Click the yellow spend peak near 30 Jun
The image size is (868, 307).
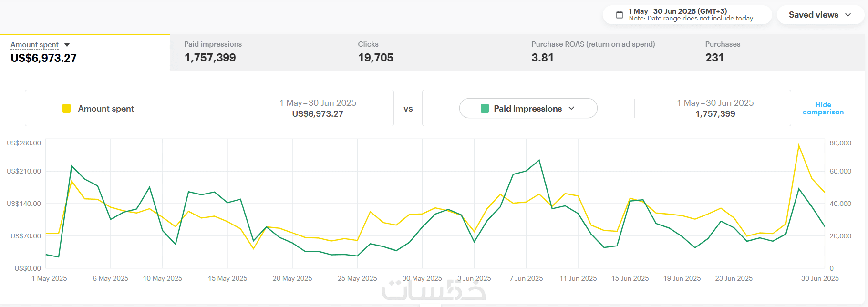pyautogui.click(x=799, y=145)
